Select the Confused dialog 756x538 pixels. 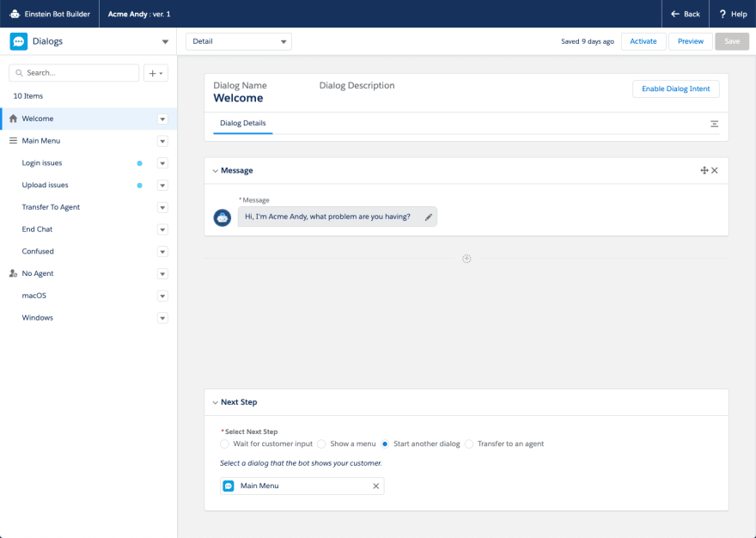point(38,252)
